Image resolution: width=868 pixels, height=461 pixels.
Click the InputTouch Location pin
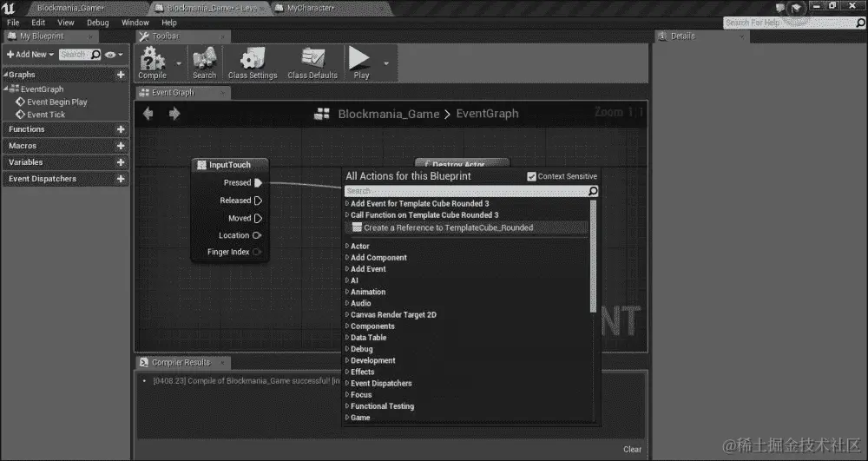(257, 235)
